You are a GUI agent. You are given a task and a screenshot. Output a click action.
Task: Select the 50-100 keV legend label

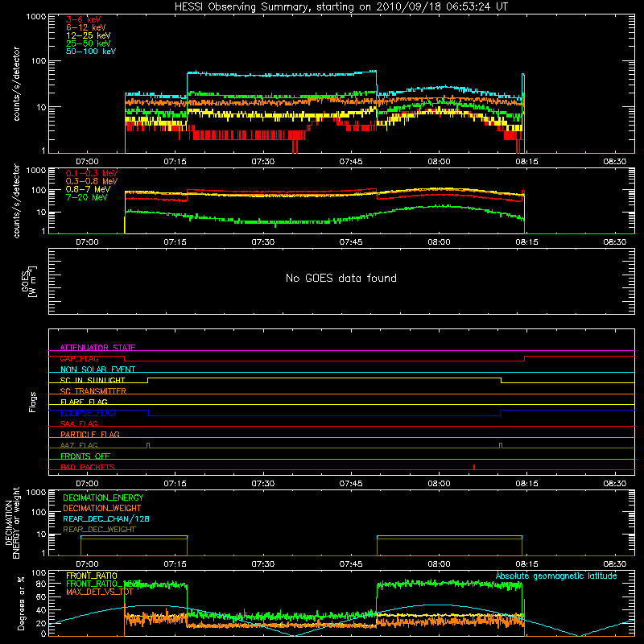coord(91,52)
